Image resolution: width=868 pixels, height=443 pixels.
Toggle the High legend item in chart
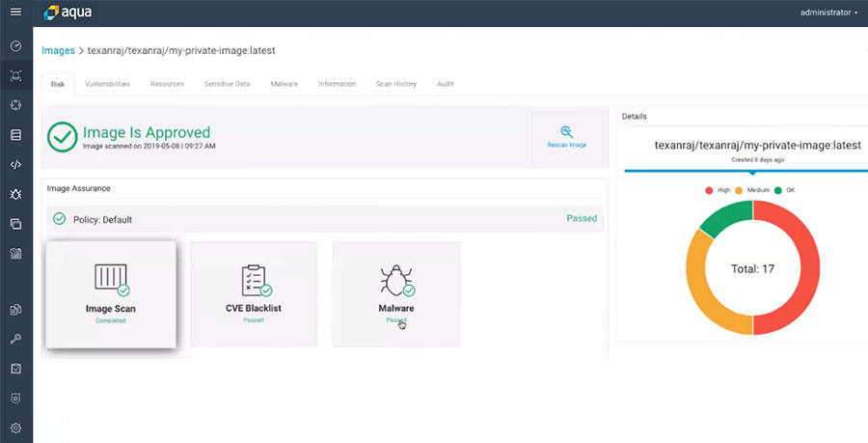coord(718,190)
